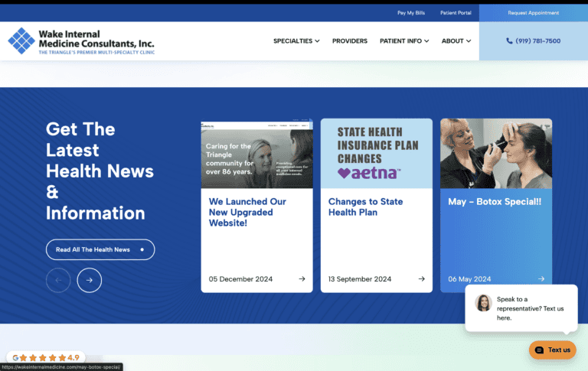Click the previous slide arrow button
588x371 pixels.
[58, 280]
